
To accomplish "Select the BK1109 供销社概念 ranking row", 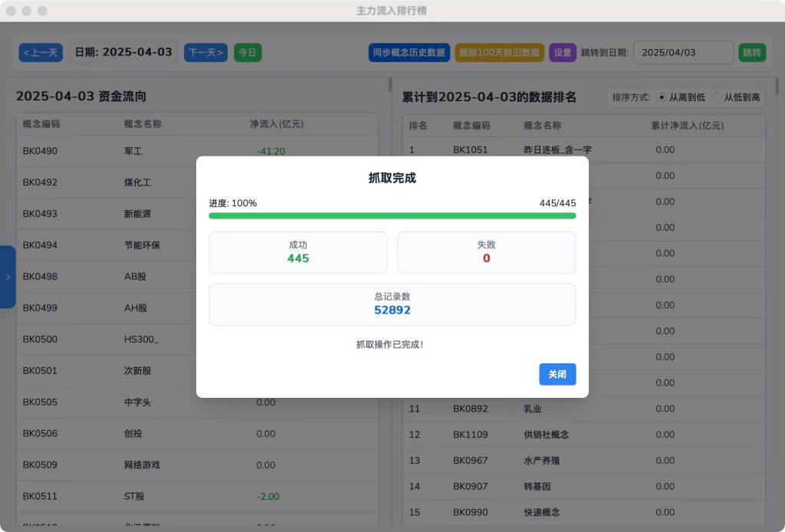I will coord(583,435).
